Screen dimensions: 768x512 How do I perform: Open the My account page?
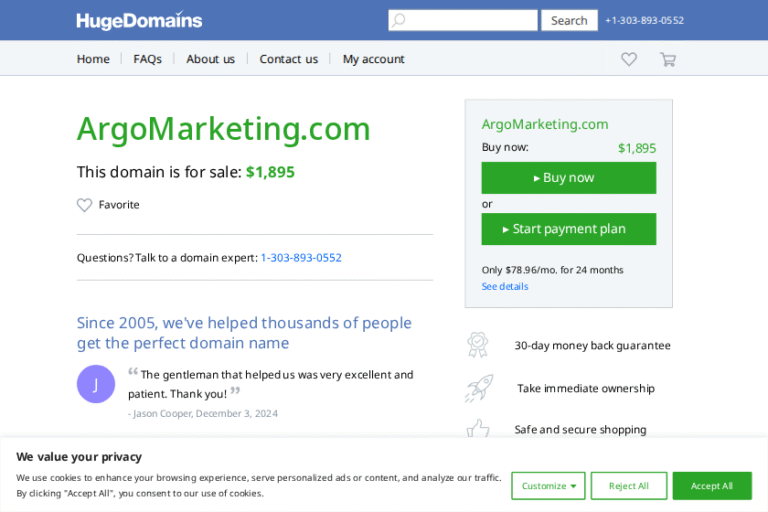(373, 59)
